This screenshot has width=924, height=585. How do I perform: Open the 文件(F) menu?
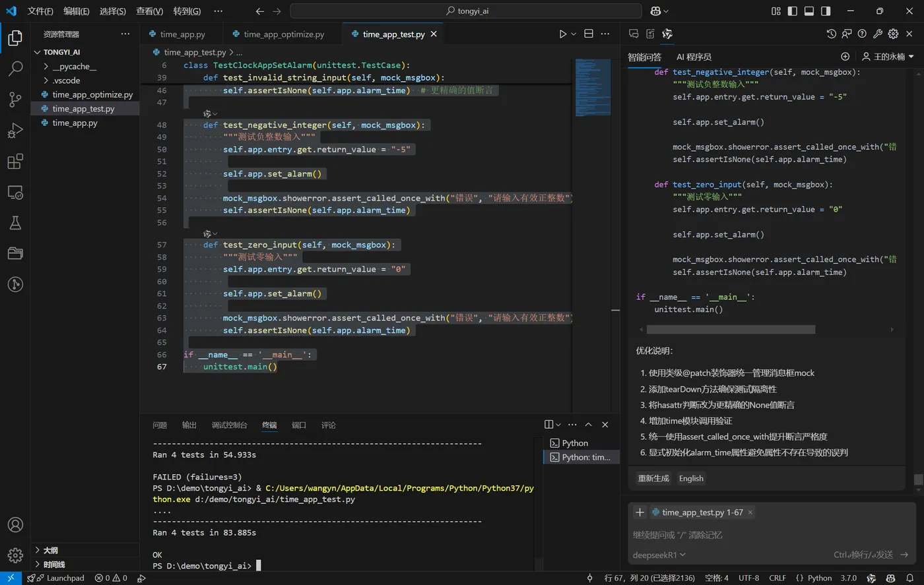click(40, 11)
